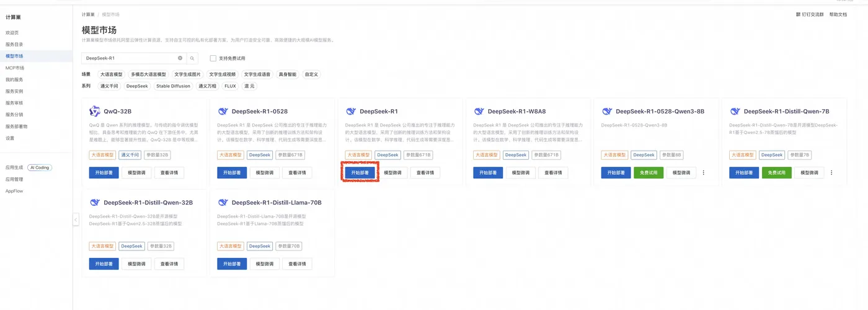
Task: Click 免费试用 on DeepSeek-R1-Distill-Qwen-7B card
Action: pos(777,173)
